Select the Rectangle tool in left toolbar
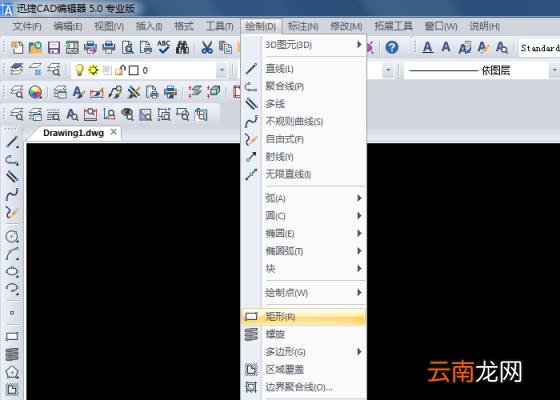The image size is (560, 400). click(12, 336)
